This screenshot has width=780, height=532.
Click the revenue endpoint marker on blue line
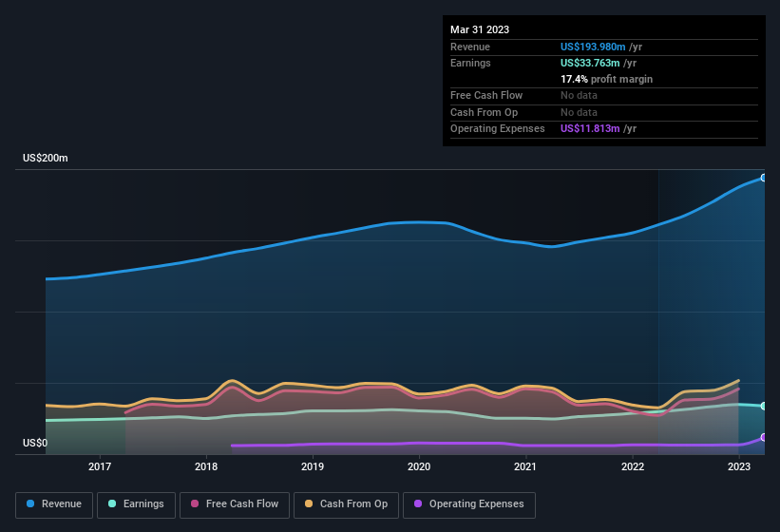(764, 178)
